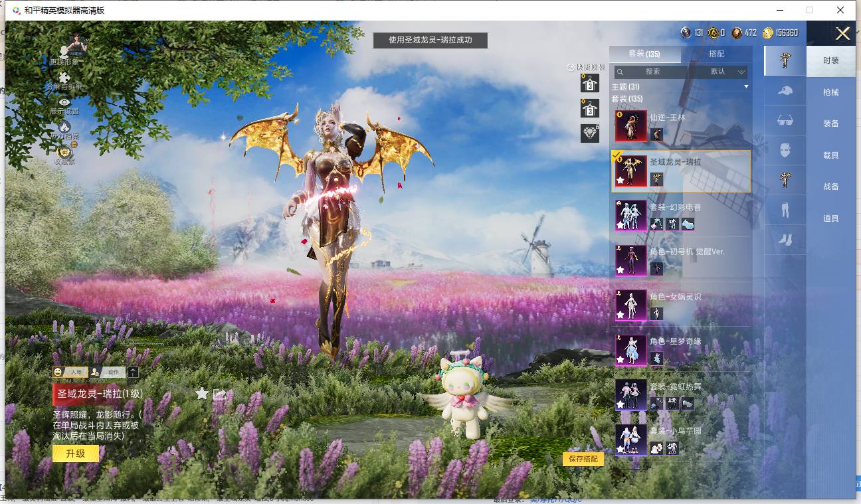This screenshot has width=861, height=504.
Task: Select the glasses category icon
Action: (x=785, y=120)
